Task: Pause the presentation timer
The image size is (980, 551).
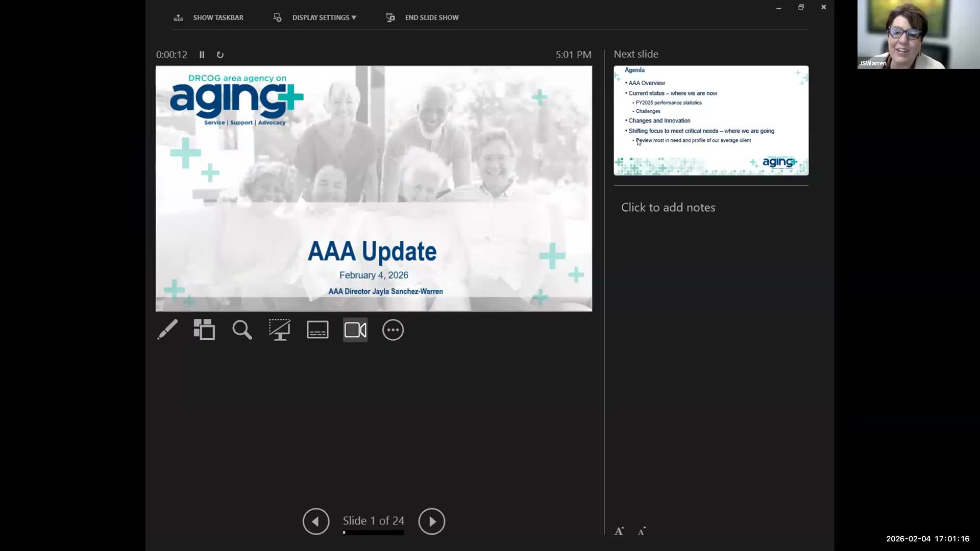Action: pos(202,55)
